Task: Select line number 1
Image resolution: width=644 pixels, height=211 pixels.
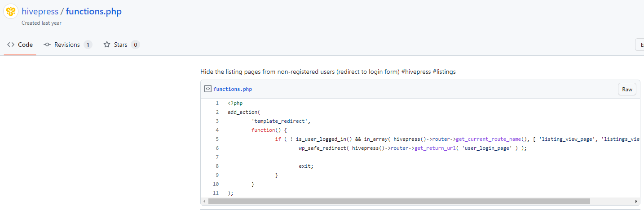Action: pos(217,103)
